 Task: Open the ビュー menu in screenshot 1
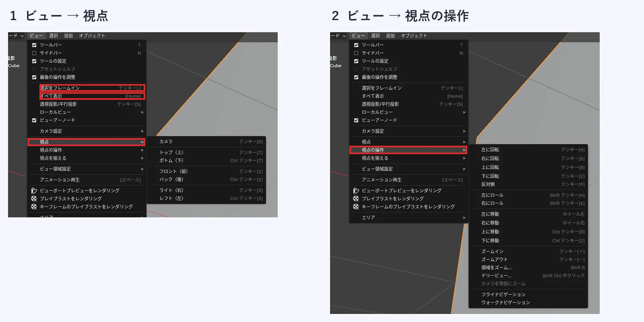click(x=36, y=36)
